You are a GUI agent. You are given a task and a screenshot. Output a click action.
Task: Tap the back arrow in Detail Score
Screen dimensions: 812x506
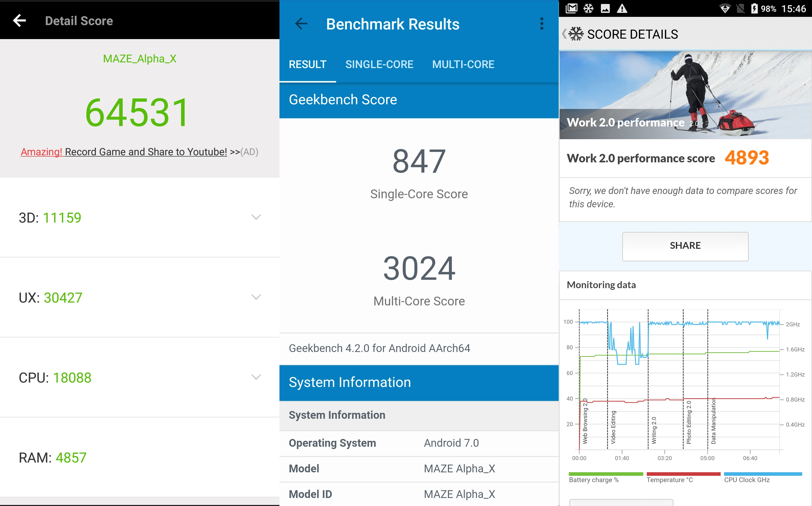click(x=19, y=21)
